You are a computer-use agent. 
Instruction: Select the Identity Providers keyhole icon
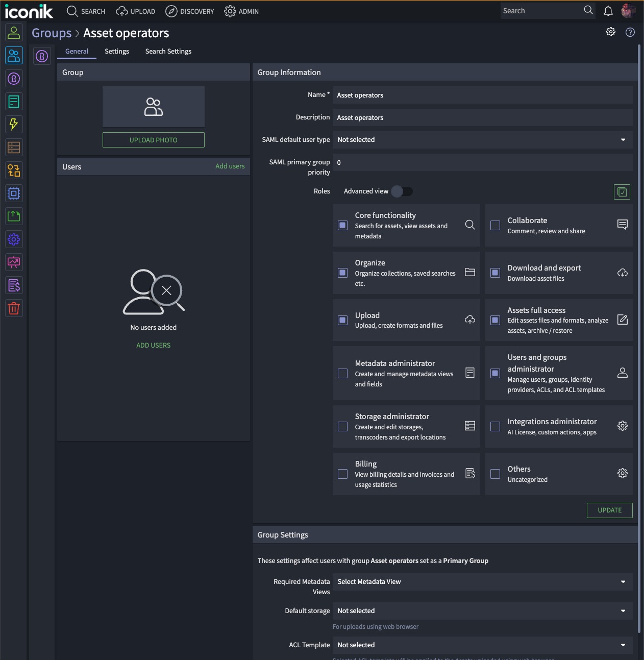tap(14, 79)
